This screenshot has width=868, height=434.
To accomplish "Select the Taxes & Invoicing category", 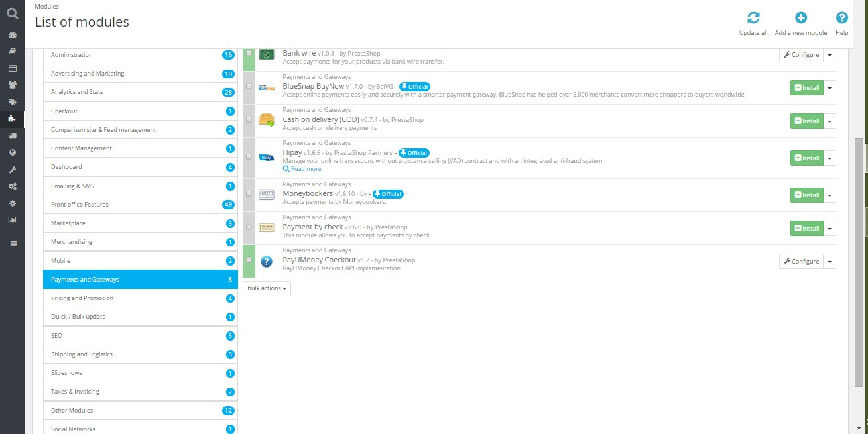I will click(x=141, y=392).
